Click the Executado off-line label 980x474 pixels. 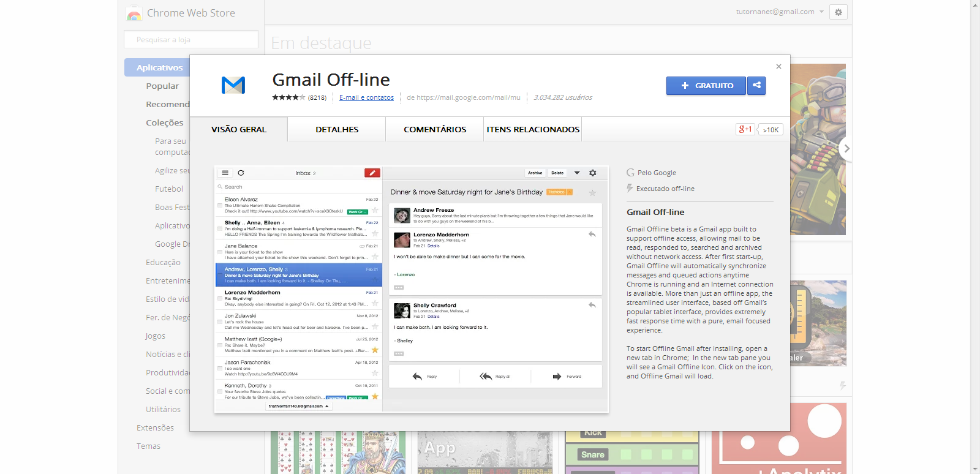(665, 189)
